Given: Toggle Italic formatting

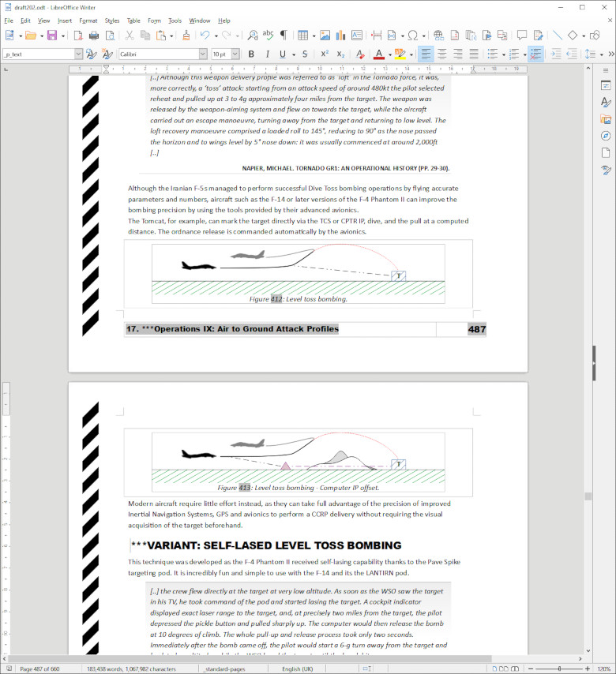Looking at the screenshot, I should click(x=269, y=54).
